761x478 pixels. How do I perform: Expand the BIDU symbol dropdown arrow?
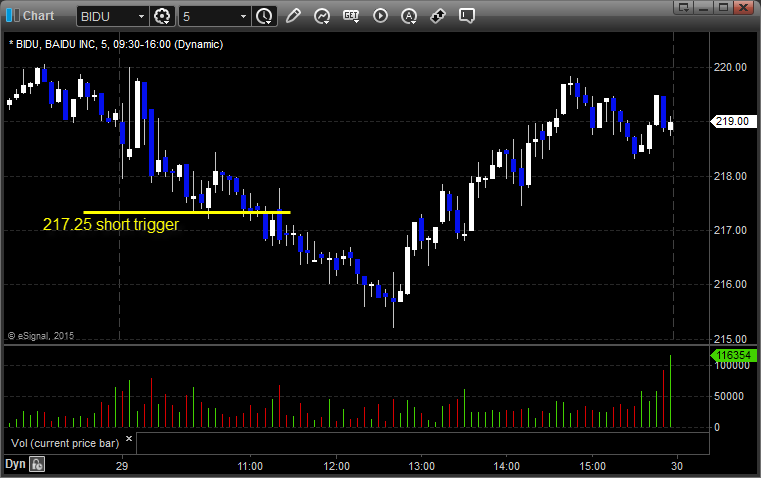click(141, 16)
